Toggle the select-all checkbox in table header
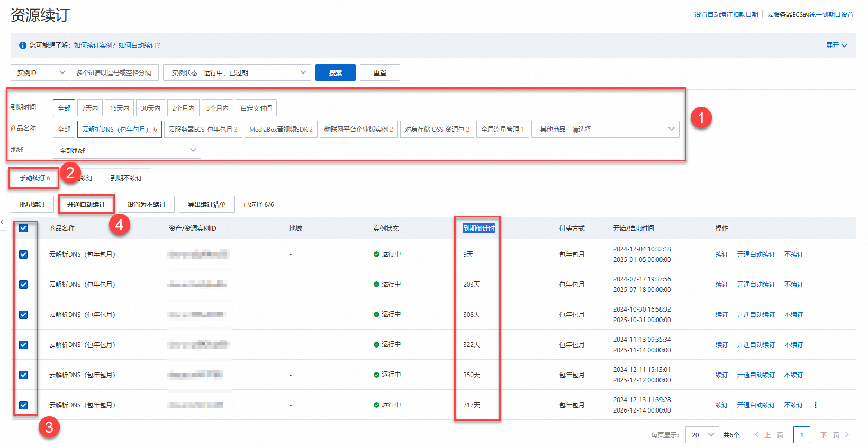Viewport: 868px width, 447px height. (x=23, y=228)
